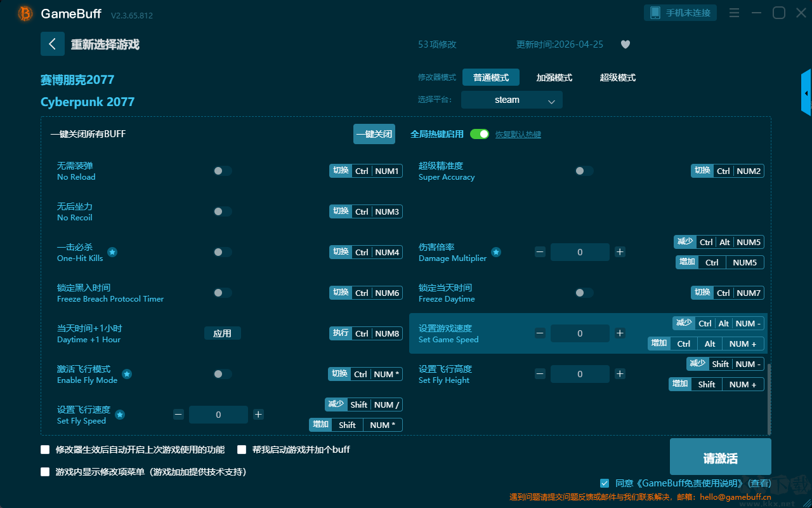Image resolution: width=812 pixels, height=508 pixels.
Task: Click the phone not connected button
Action: coord(681,13)
